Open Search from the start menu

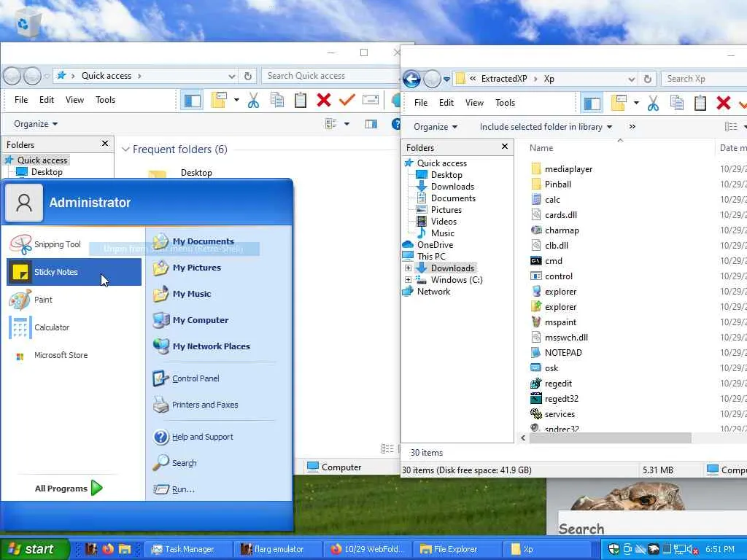coord(175,463)
